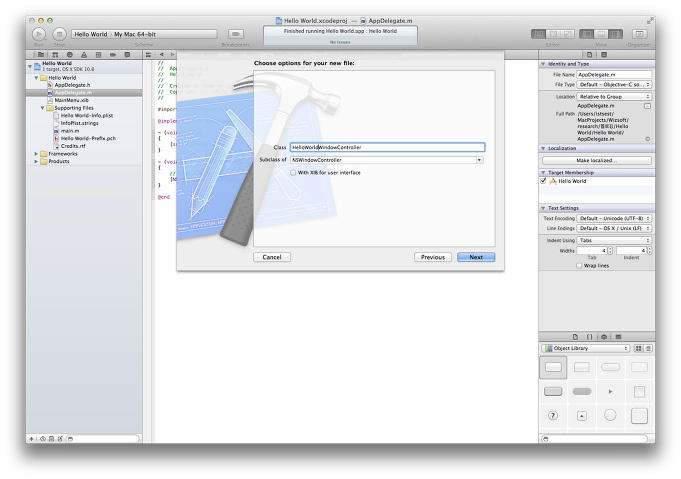Show the Symbol navigator
This screenshot has width=681, height=479.
point(55,55)
